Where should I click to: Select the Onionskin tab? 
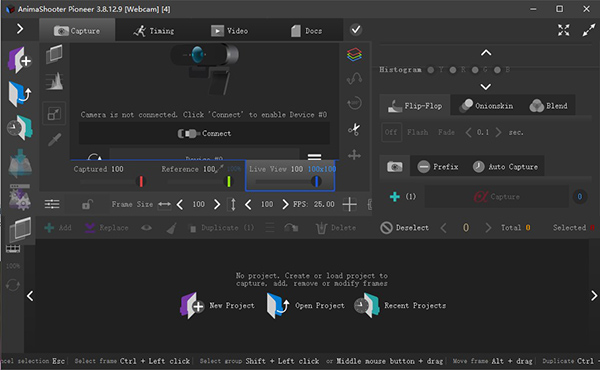point(486,106)
